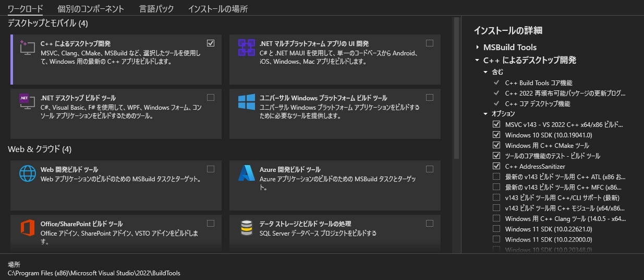Collapse the C++ によるデスクトップ開発 details node
Image resolution: width=644 pixels, height=280 pixels.
pyautogui.click(x=477, y=60)
